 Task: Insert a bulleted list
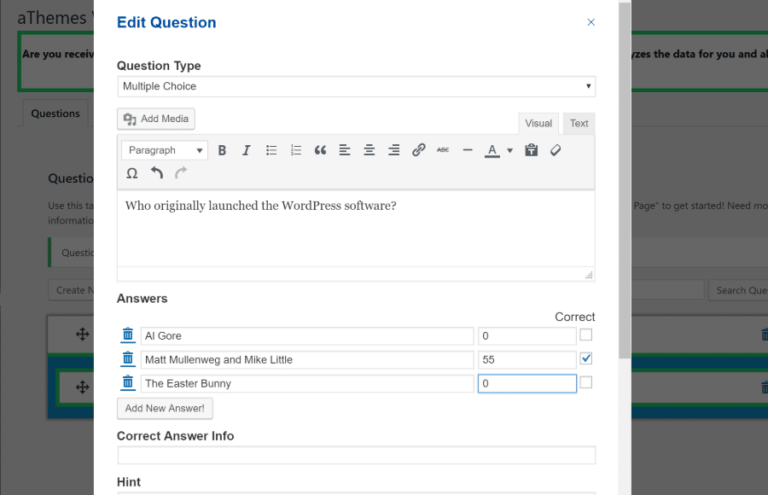(271, 150)
